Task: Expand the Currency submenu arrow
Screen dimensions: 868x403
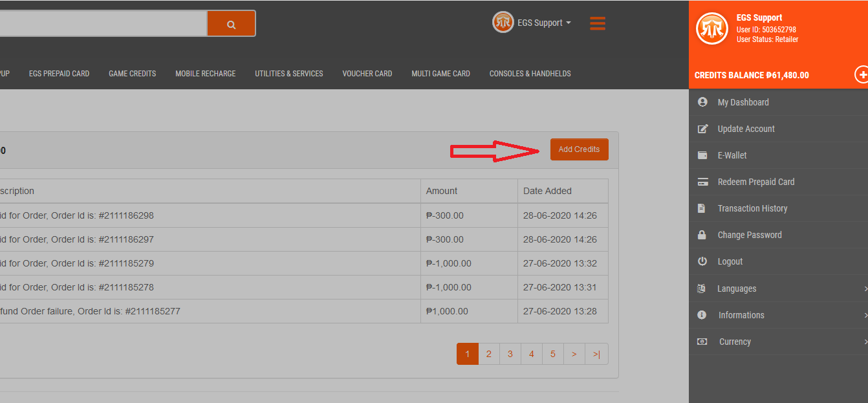Action: (x=865, y=342)
